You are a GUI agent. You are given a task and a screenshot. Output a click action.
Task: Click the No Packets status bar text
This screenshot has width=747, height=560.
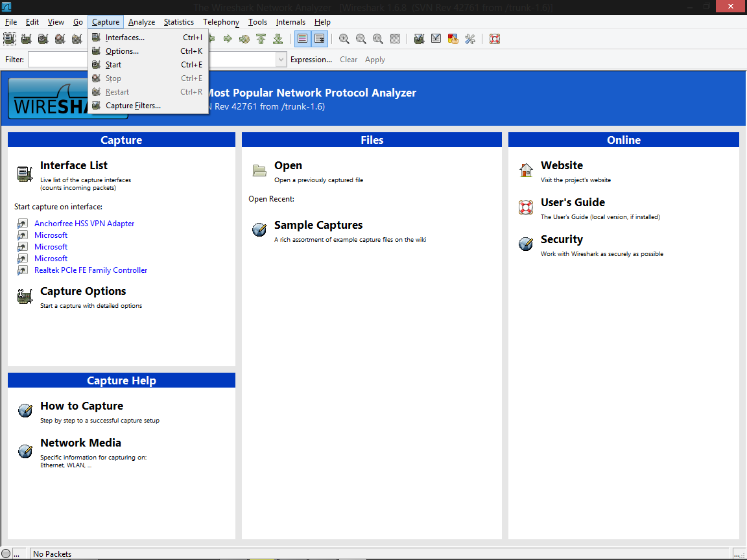pyautogui.click(x=53, y=554)
